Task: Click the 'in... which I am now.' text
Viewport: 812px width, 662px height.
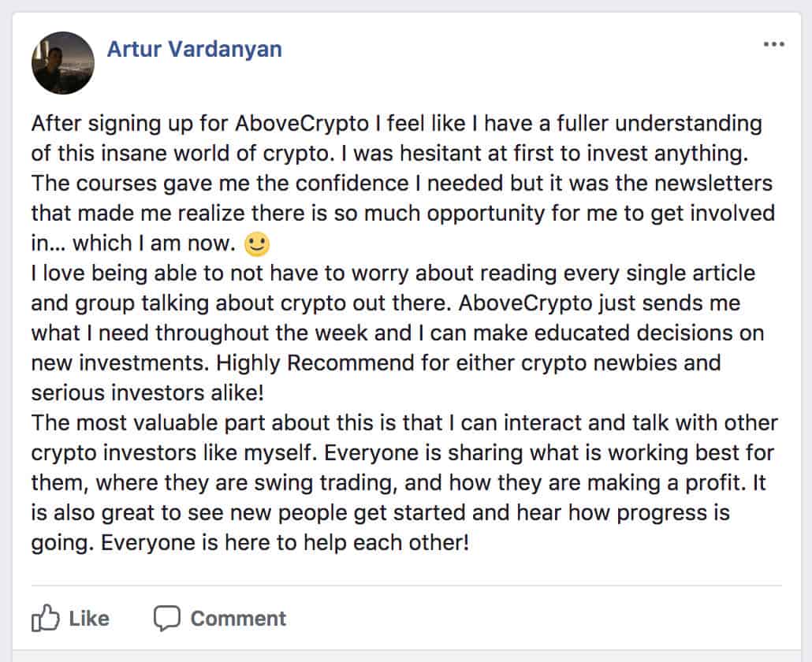Action: pyautogui.click(x=133, y=244)
